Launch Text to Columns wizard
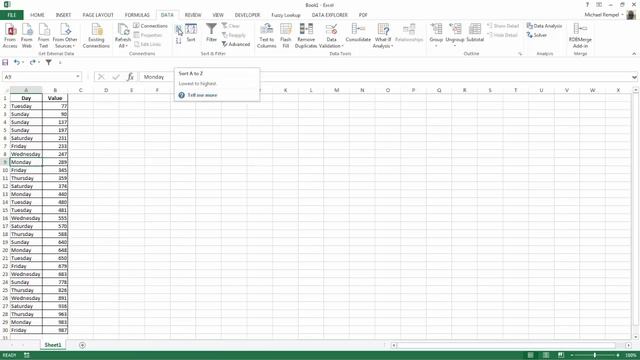The height and width of the screenshot is (360, 640). click(x=267, y=36)
